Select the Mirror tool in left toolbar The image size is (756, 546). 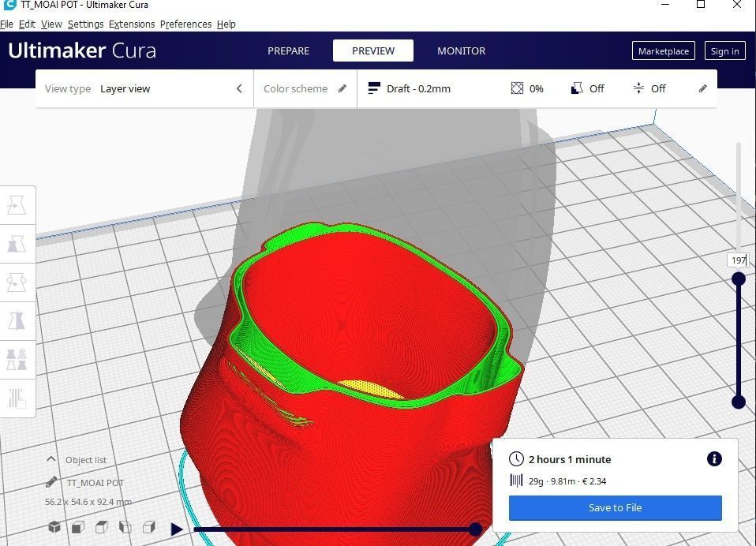(x=17, y=321)
